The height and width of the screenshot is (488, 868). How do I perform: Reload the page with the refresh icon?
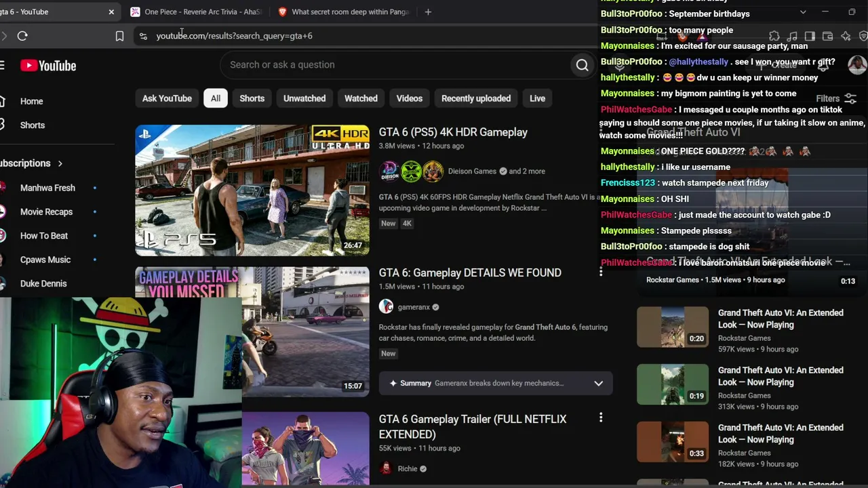click(22, 36)
